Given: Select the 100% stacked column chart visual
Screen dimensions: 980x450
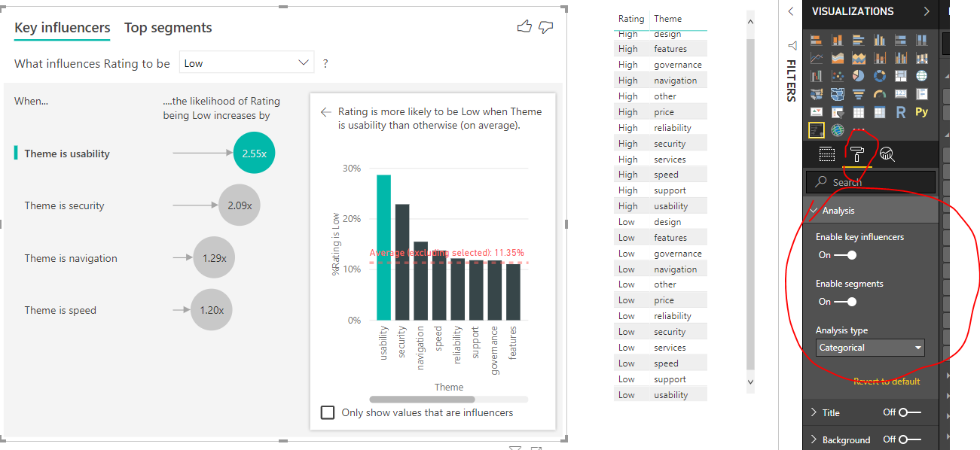Looking at the screenshot, I should point(921,40).
